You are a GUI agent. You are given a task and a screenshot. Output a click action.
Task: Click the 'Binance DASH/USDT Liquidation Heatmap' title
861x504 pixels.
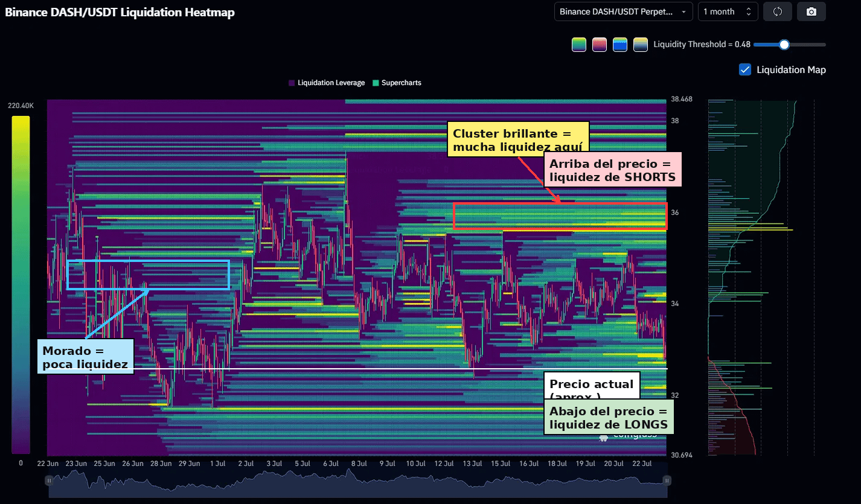[120, 12]
